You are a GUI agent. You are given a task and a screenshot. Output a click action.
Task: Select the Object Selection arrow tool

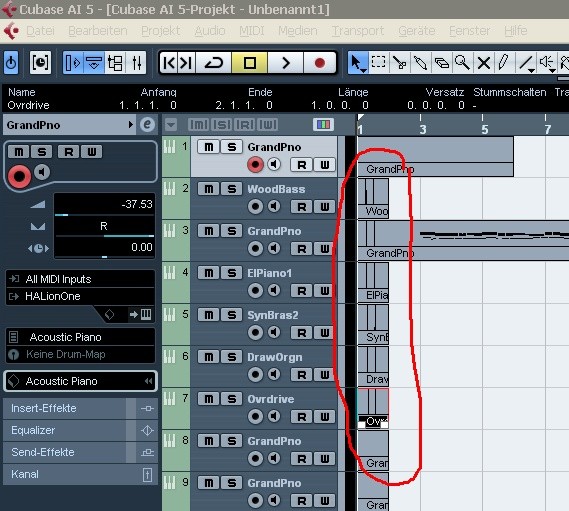click(x=358, y=63)
